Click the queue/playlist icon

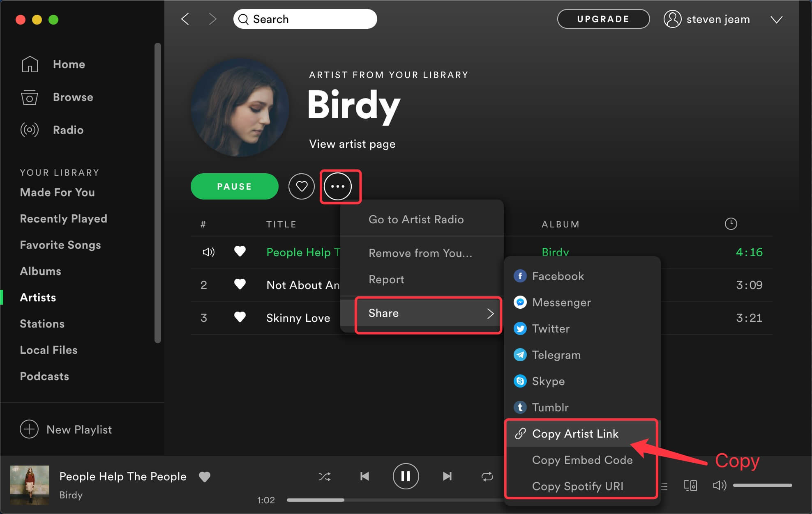664,486
